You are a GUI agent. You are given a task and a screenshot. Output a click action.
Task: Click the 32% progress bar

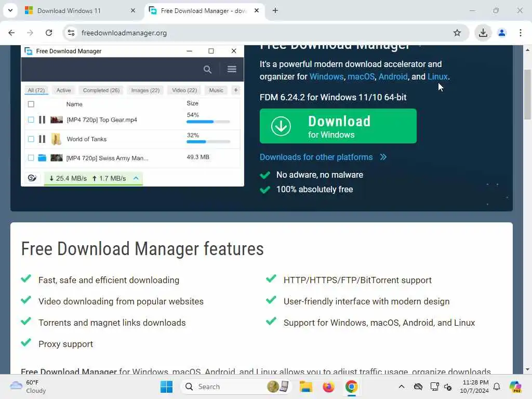click(x=208, y=142)
